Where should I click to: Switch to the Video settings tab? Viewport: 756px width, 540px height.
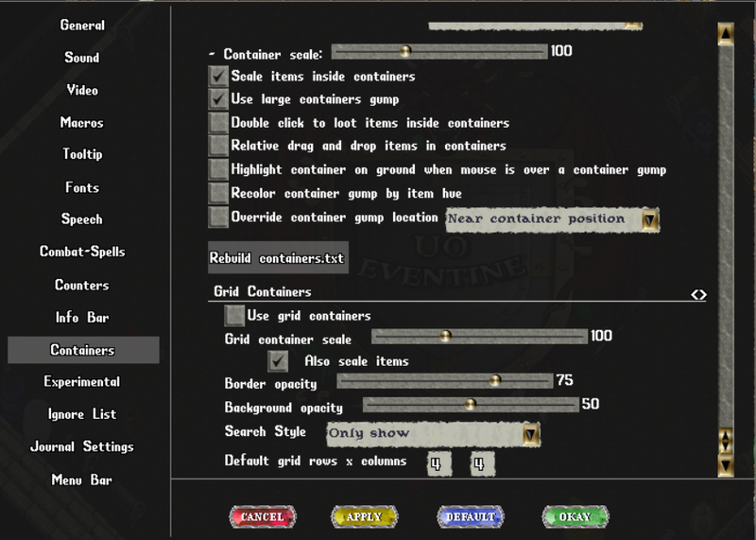click(82, 91)
